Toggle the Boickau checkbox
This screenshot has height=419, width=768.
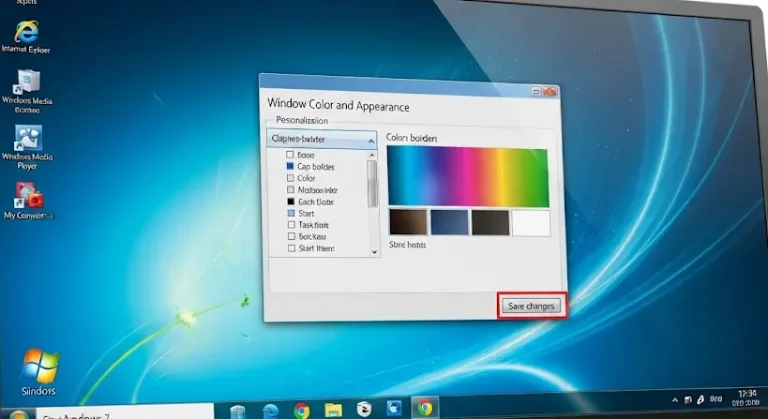tap(291, 236)
